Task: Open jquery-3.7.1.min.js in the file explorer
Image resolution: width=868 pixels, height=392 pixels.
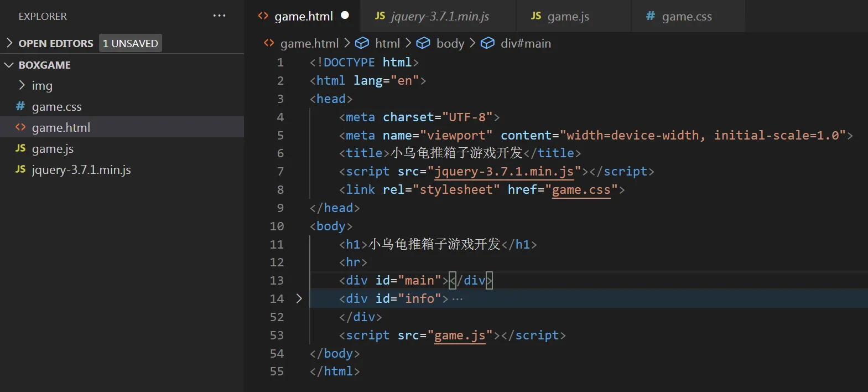Action: 81,169
